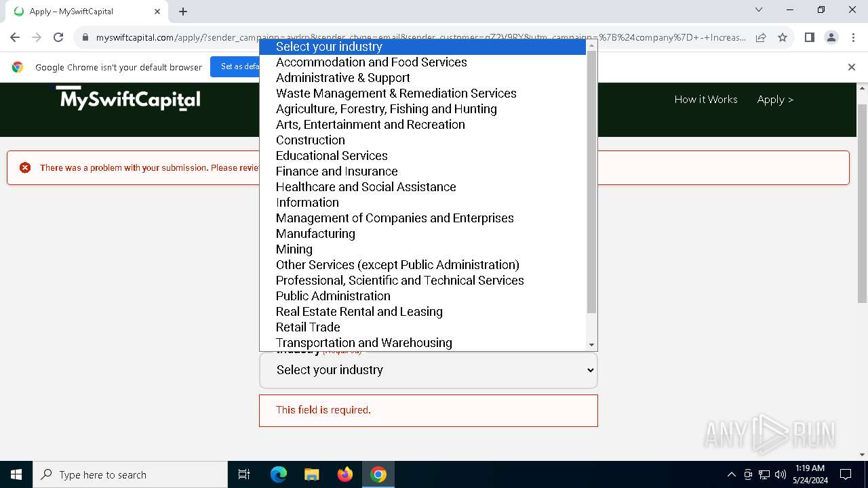Open the Chrome side panel icon

pos(809,37)
